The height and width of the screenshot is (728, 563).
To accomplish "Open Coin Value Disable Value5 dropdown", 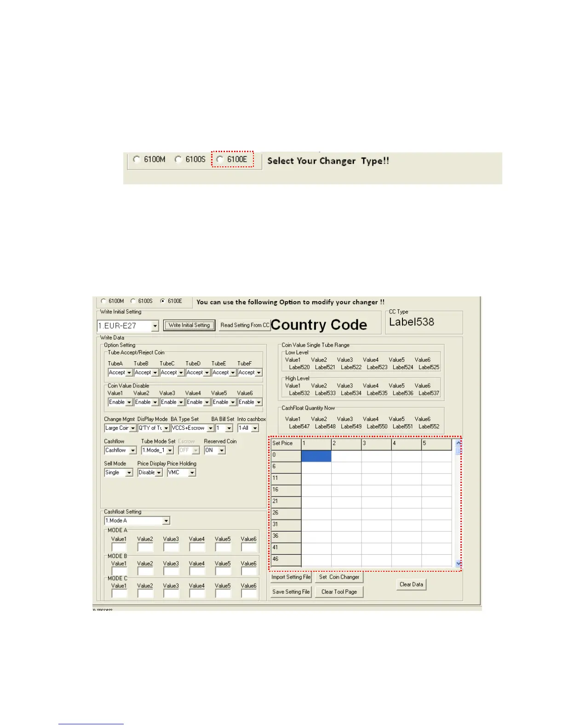I will click(x=233, y=402).
